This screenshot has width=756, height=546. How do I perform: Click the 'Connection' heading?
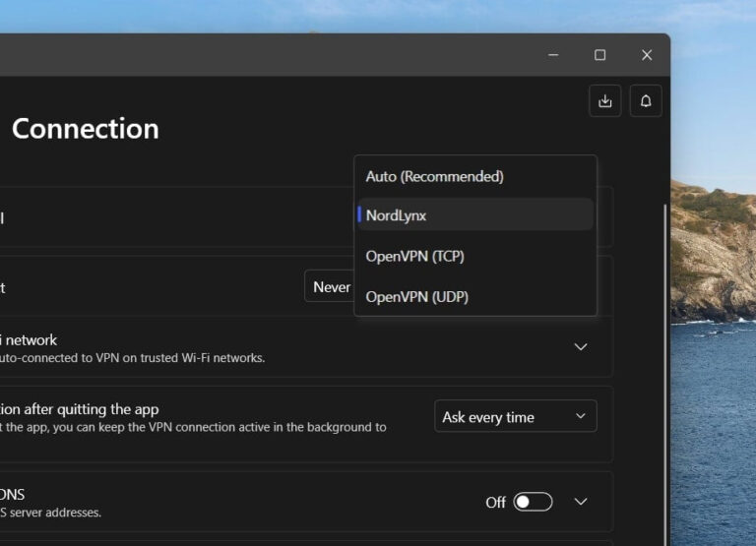pyautogui.click(x=86, y=129)
